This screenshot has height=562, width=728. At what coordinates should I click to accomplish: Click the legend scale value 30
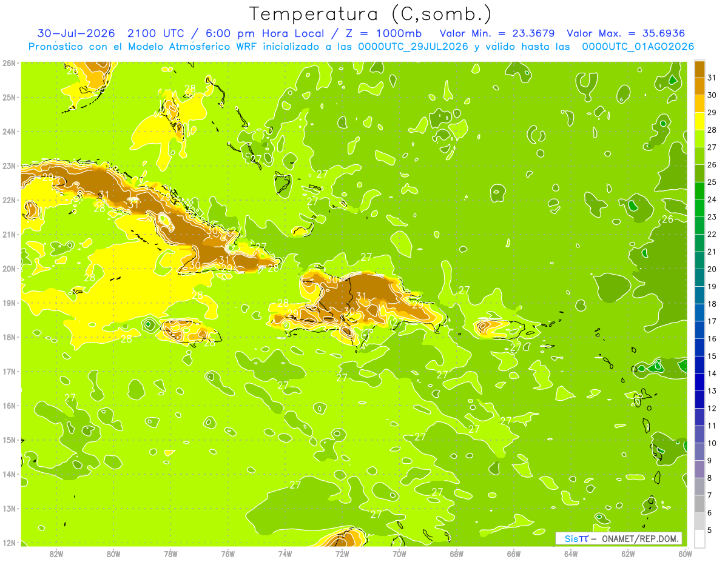[712, 95]
